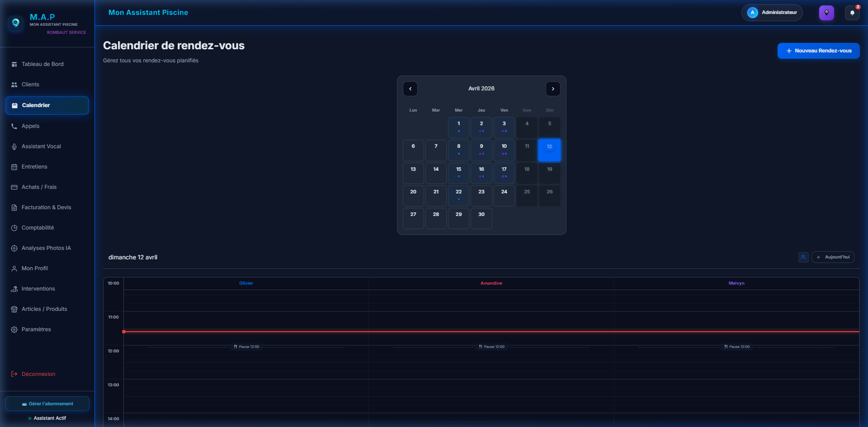Click the M.A.P logo icon
Viewport: 868px width, 427px height.
pyautogui.click(x=16, y=23)
